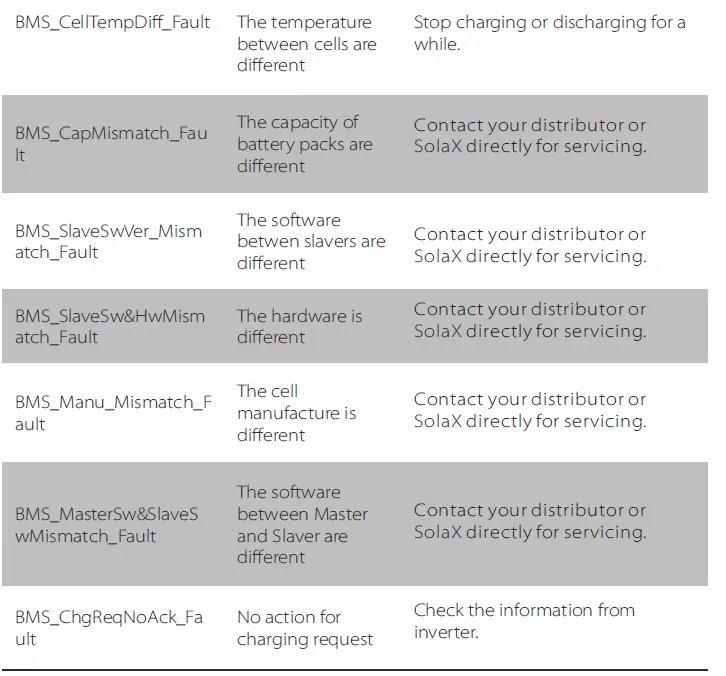
Task: Select the BMS_ChgReqNoAck_Fault name
Action: pos(108,627)
